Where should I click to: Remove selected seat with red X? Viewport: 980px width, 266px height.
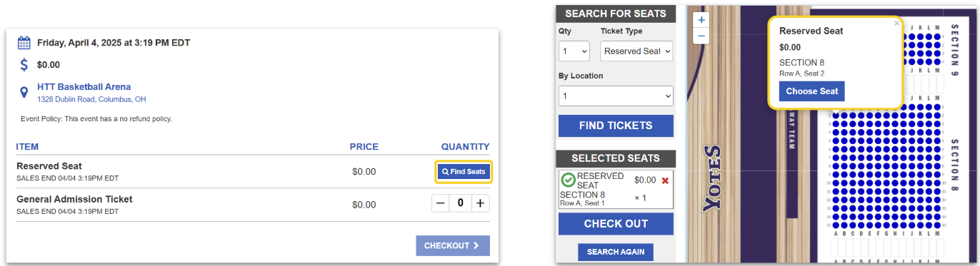coord(665,180)
